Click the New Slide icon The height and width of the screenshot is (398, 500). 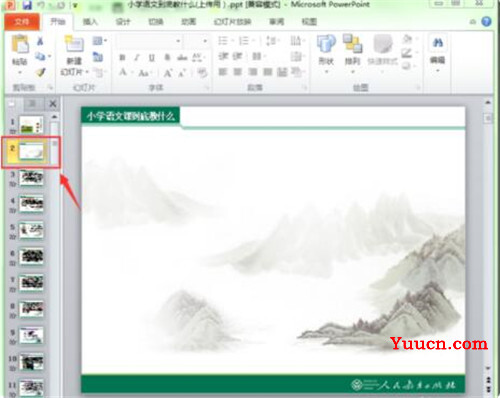pyautogui.click(x=74, y=44)
